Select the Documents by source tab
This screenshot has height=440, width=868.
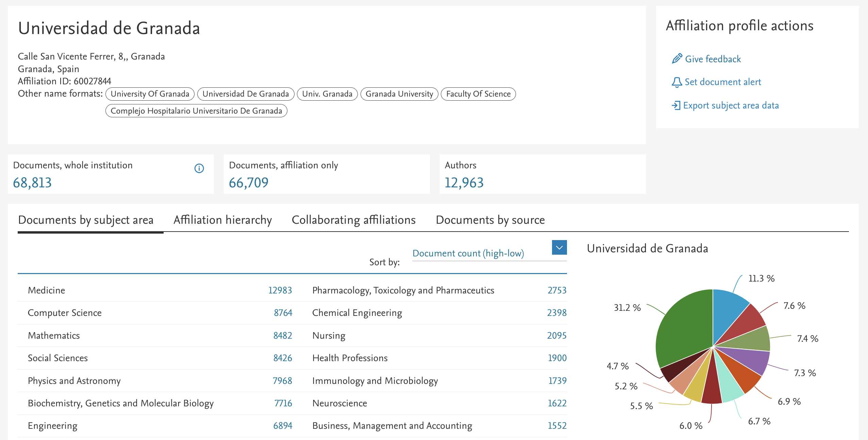[x=490, y=220]
